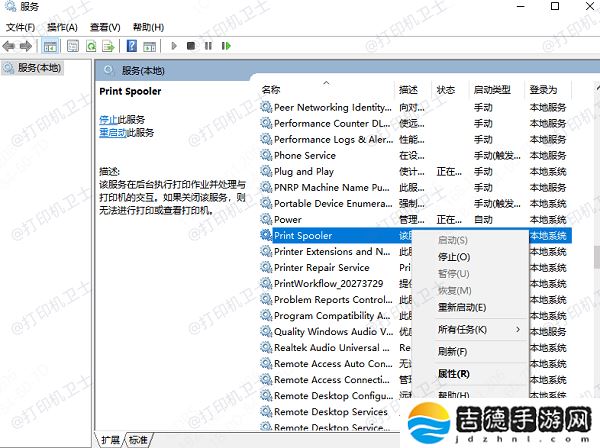Open the 帮助(H) menu
This screenshot has height=448, width=600.
pos(148,27)
